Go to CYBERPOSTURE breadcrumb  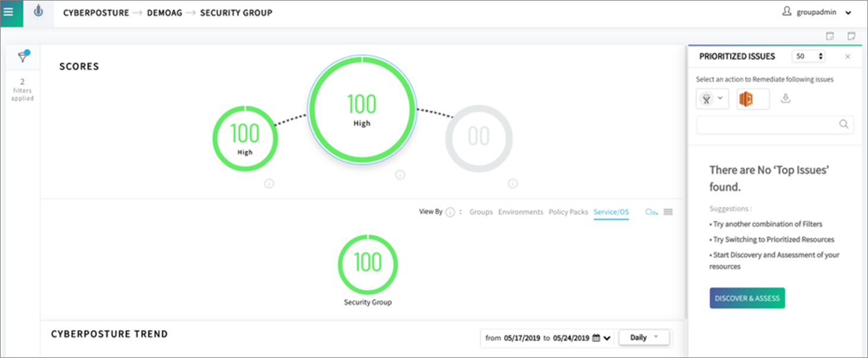pyautogui.click(x=96, y=12)
